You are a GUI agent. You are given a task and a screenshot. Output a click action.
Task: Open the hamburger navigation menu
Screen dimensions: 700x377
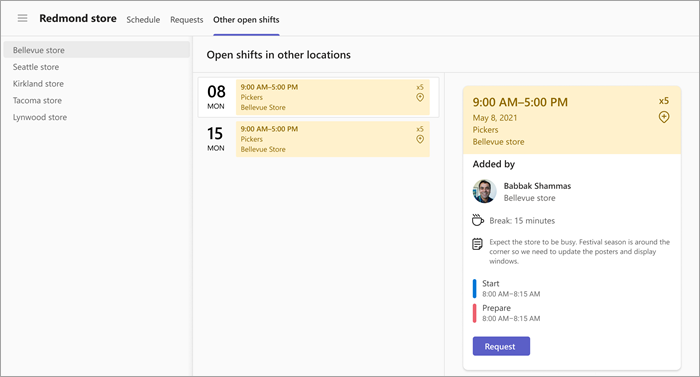tap(22, 18)
